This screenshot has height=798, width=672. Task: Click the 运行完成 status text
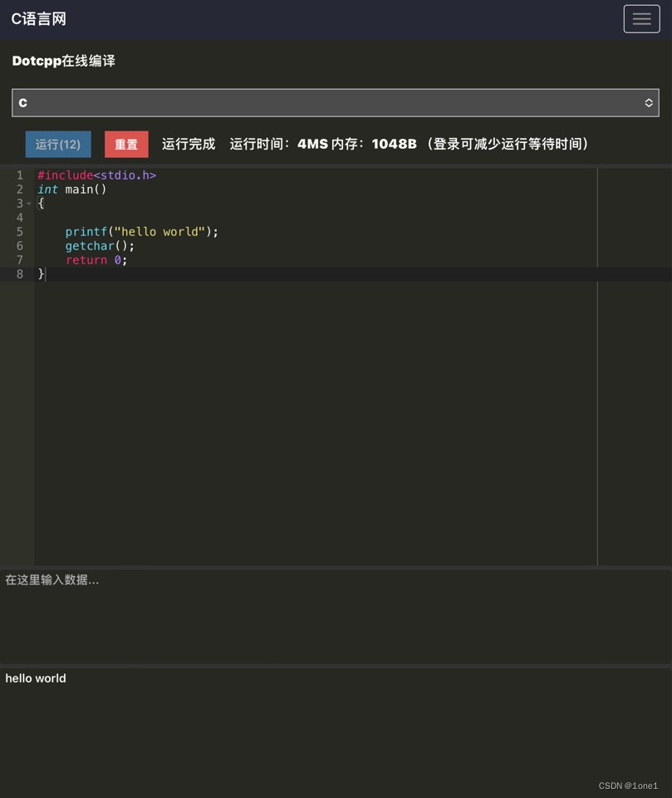pyautogui.click(x=189, y=144)
